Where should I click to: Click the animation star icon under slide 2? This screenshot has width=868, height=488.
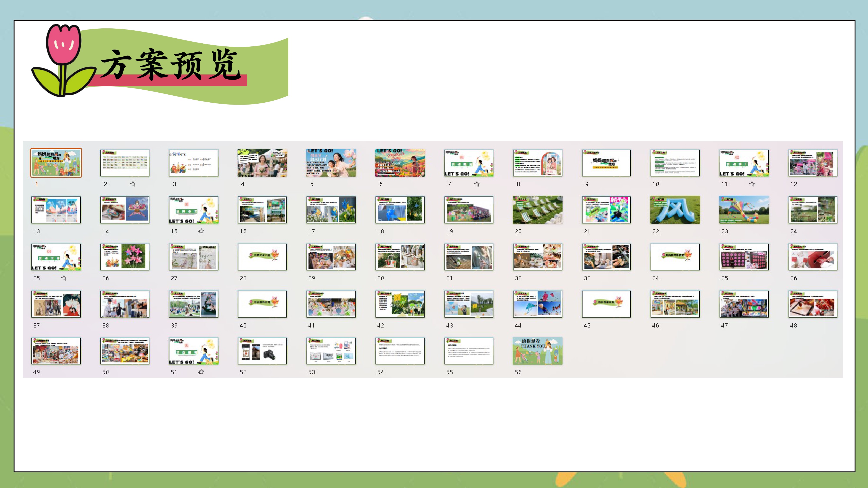[x=132, y=184]
